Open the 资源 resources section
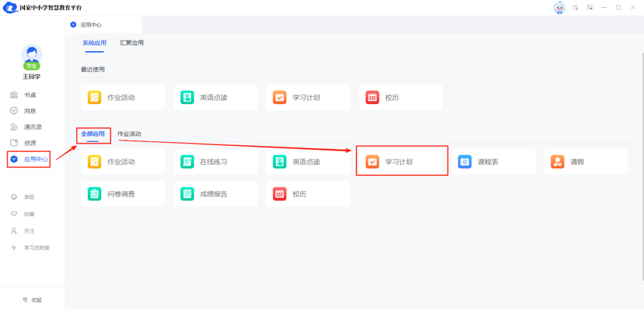The width and height of the screenshot is (644, 309). [x=29, y=143]
